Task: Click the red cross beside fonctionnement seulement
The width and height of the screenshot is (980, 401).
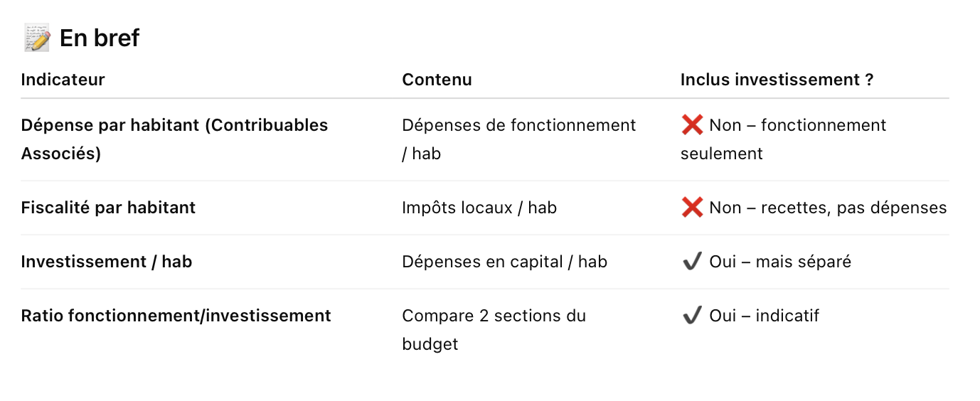Action: click(692, 126)
